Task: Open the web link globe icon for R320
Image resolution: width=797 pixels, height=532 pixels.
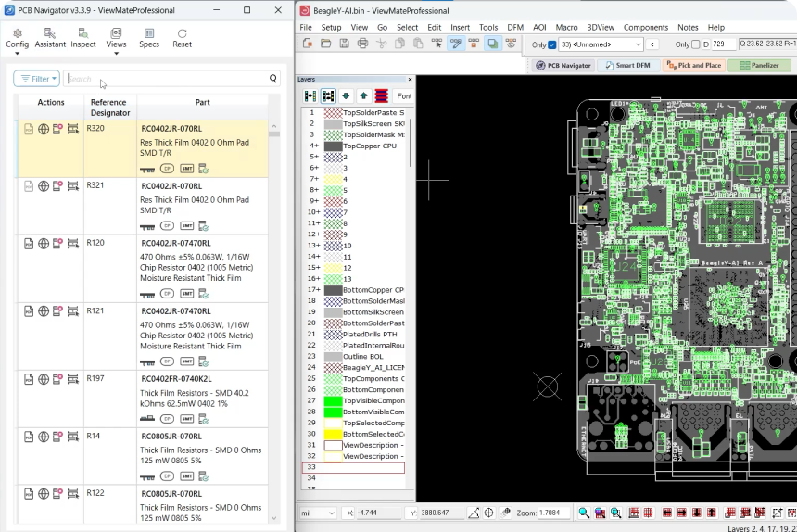Action: click(x=44, y=129)
